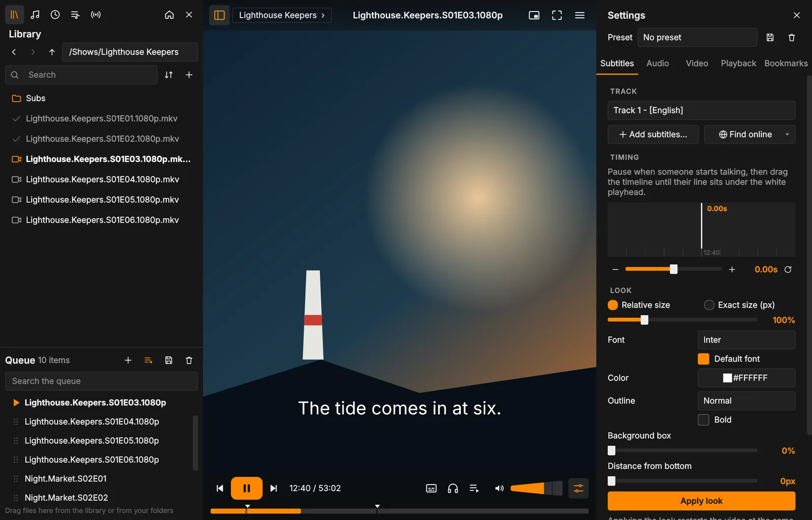The image size is (812, 520).
Task: Open the Preset dropdown
Action: [697, 38]
